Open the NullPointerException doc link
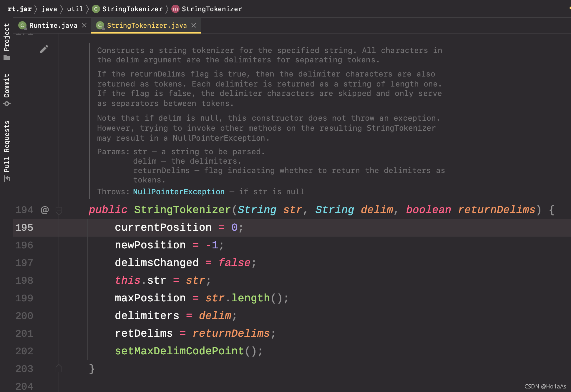This screenshot has width=571, height=392. (x=178, y=192)
